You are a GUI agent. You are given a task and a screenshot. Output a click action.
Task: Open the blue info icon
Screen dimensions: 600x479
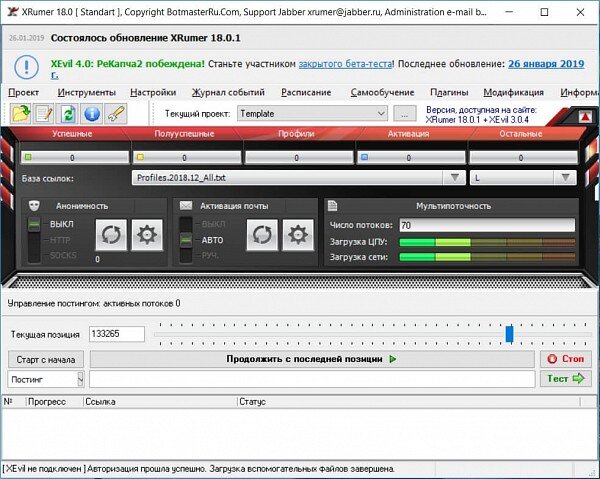[x=92, y=114]
